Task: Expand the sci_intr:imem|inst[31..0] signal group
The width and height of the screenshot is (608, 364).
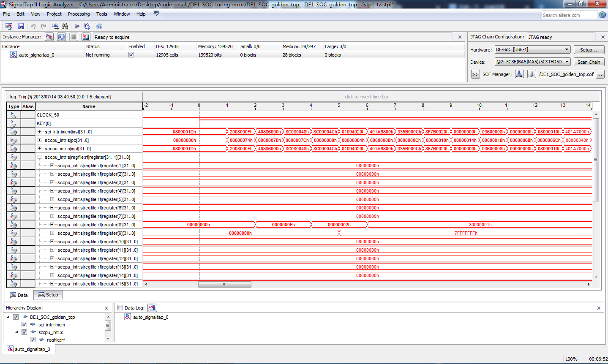Action: click(x=40, y=132)
